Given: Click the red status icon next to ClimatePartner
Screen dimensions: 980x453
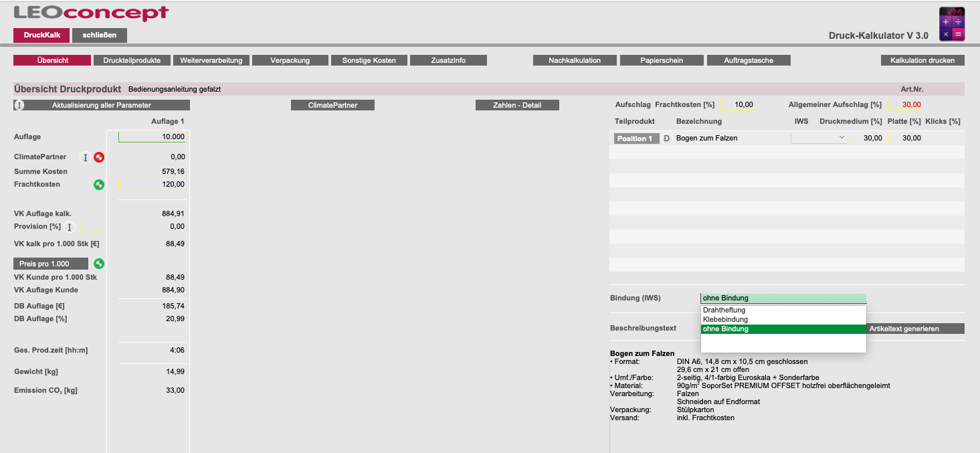Looking at the screenshot, I should tap(99, 157).
